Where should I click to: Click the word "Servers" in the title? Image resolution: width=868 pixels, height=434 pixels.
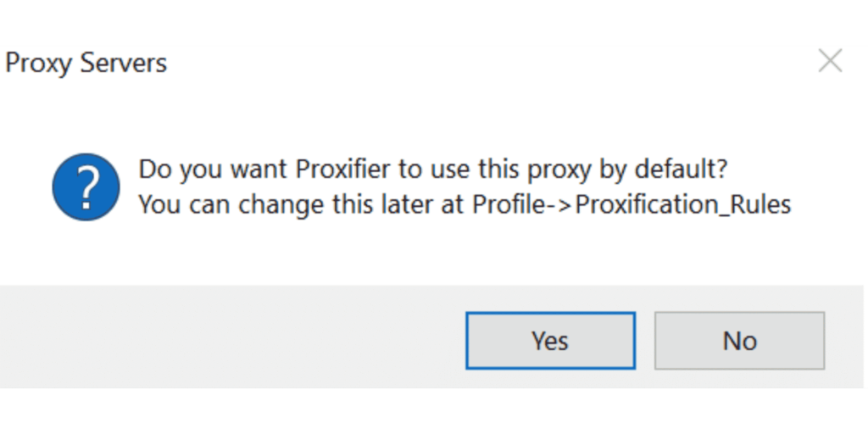pyautogui.click(x=123, y=63)
